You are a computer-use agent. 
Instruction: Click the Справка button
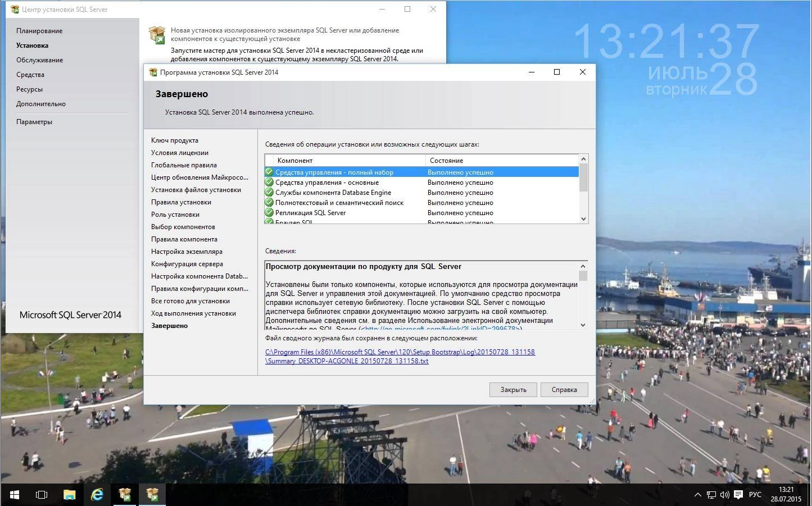pyautogui.click(x=564, y=390)
